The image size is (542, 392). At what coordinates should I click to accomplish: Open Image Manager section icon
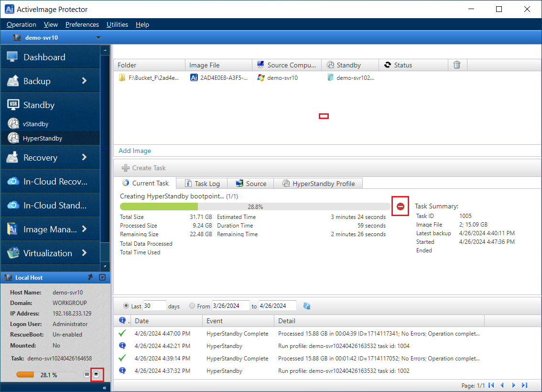click(x=12, y=229)
